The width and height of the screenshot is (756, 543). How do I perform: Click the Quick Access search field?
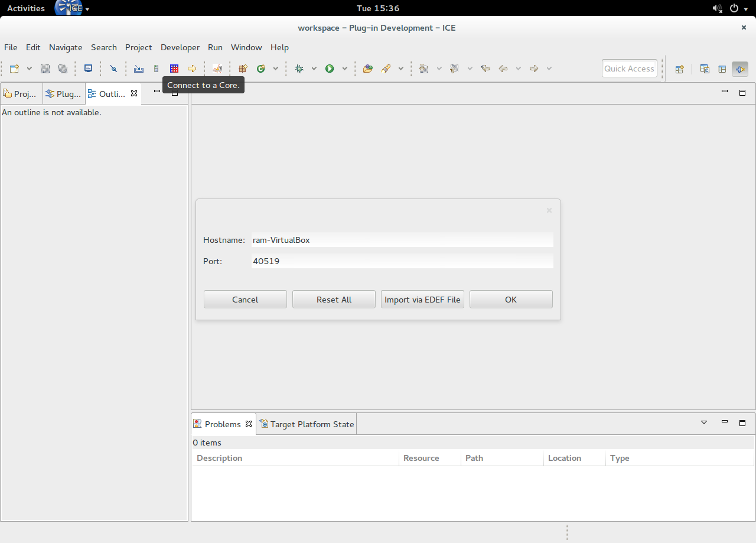[630, 69]
